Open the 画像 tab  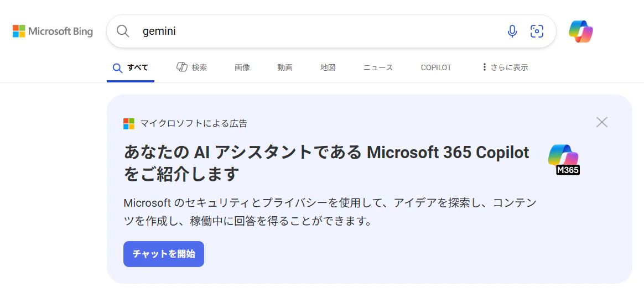[242, 67]
